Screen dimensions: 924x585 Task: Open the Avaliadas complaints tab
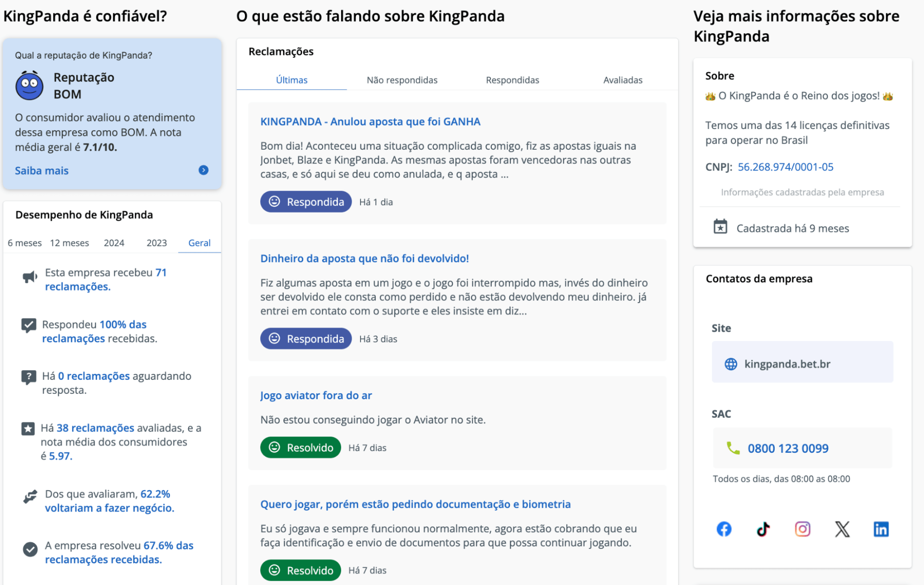point(623,80)
